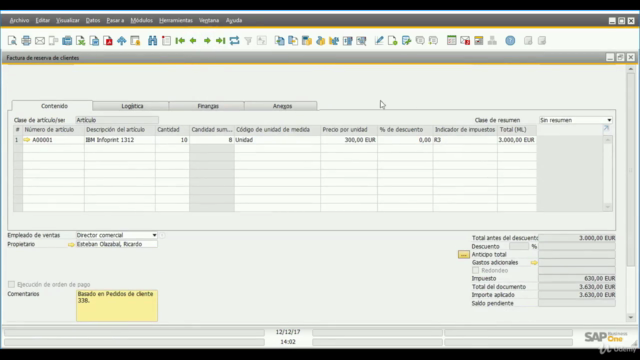This screenshot has width=640, height=360.
Task: Click the funnel filter icon
Action: (x=248, y=40)
